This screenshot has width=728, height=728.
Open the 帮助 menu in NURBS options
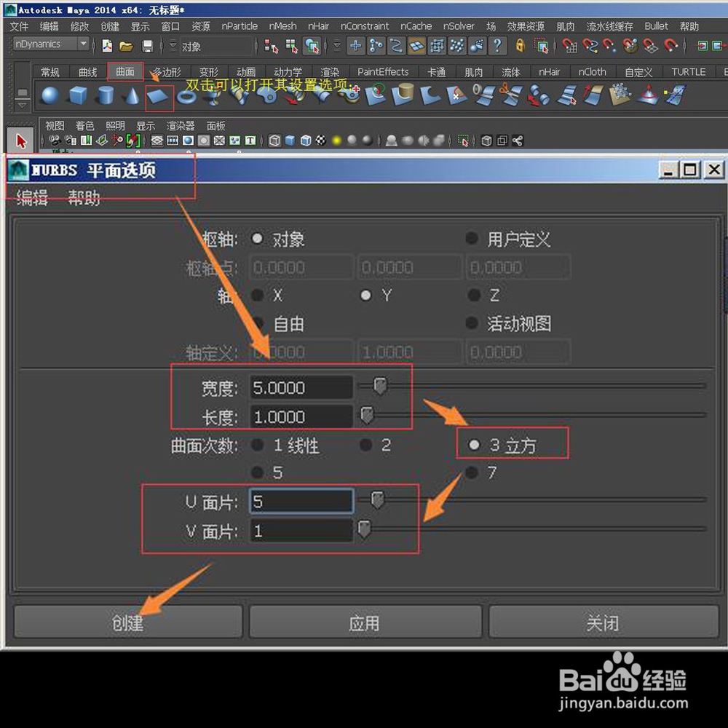coord(84,198)
